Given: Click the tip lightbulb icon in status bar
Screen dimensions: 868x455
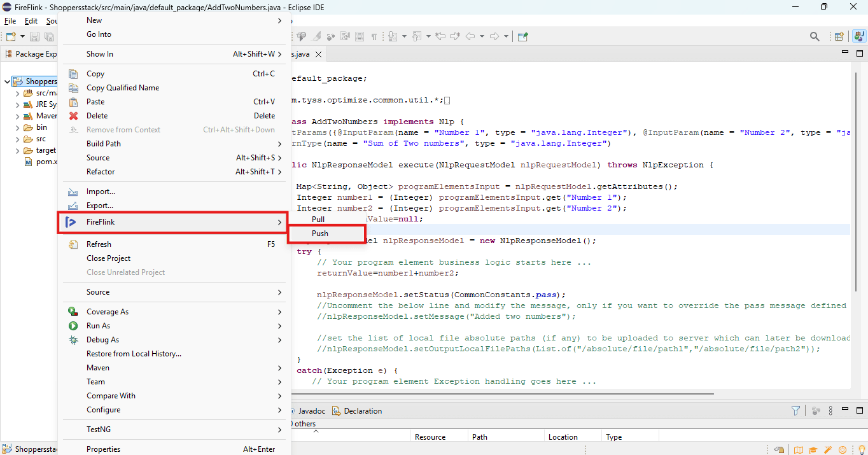Looking at the screenshot, I should coord(862,449).
